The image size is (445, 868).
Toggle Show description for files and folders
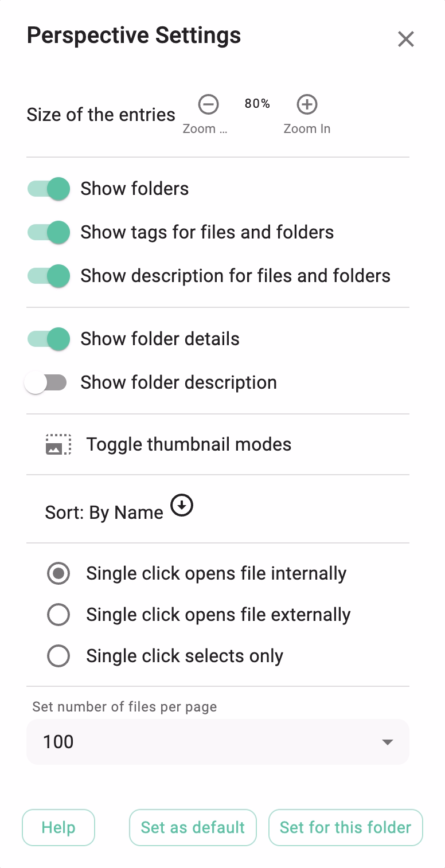49,276
